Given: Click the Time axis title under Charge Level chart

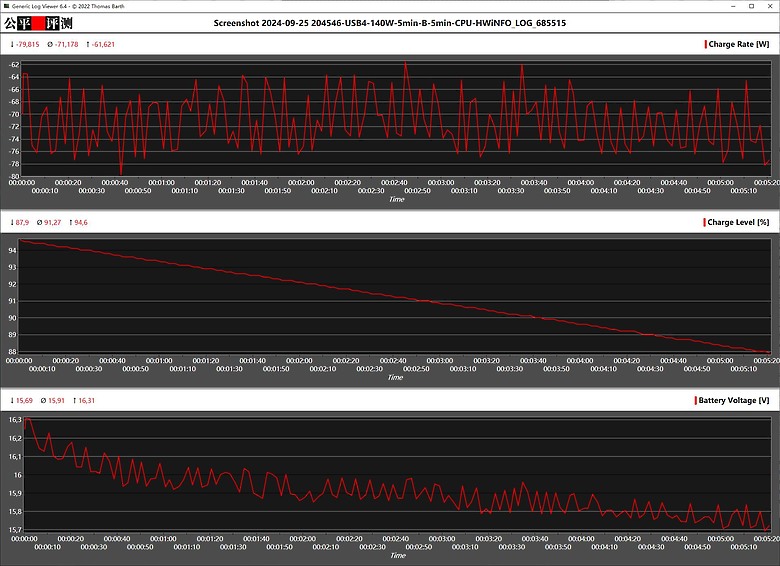Looking at the screenshot, I should [395, 377].
